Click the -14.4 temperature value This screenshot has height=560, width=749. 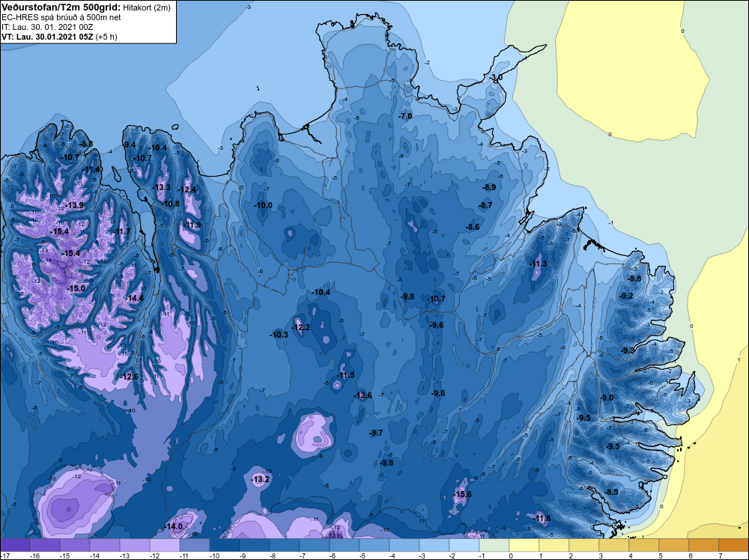click(x=135, y=298)
